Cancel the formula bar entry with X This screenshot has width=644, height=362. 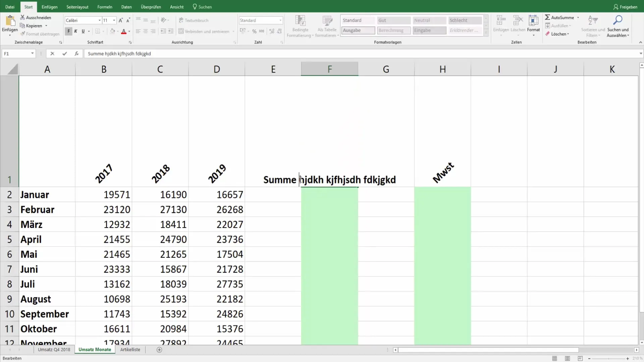click(52, 54)
